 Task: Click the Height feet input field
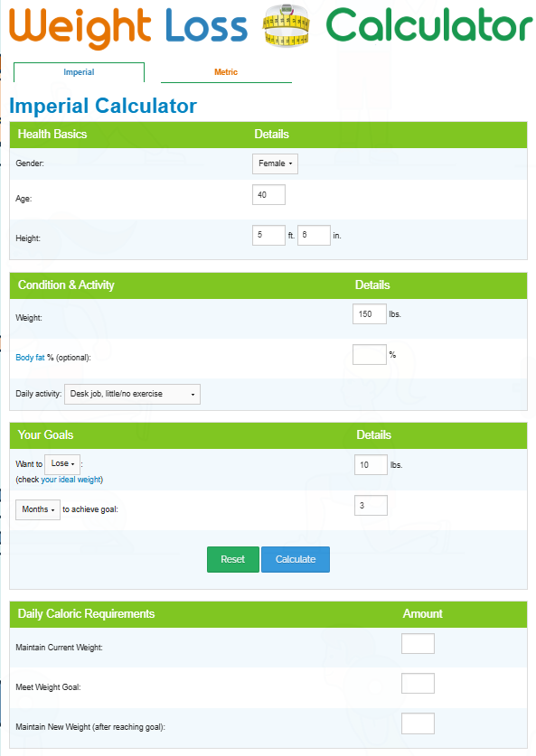tap(268, 235)
